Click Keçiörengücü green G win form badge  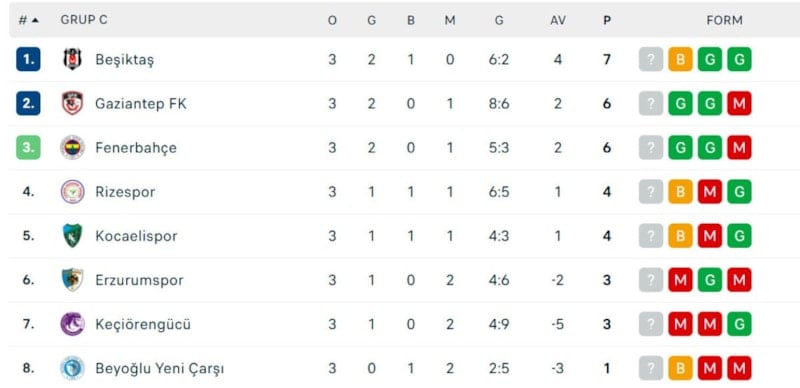pos(739,324)
